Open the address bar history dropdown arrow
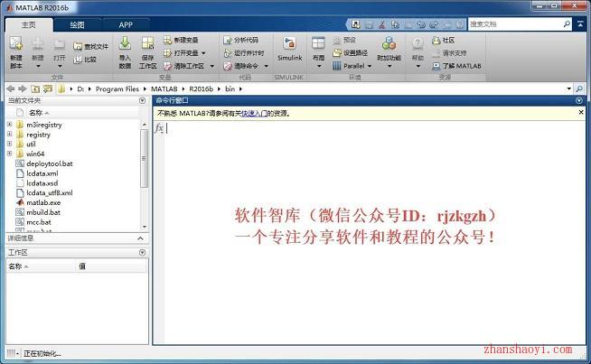Viewport: 591px width, 364px height. pos(568,89)
